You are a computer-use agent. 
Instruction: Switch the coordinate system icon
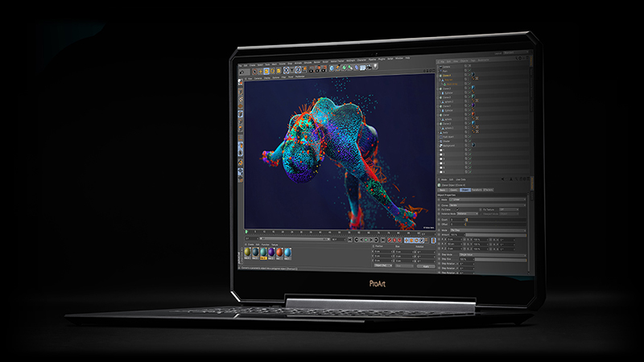pos(305,69)
